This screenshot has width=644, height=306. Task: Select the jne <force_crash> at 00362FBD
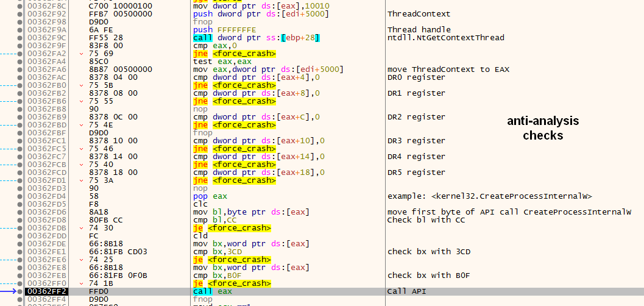pos(234,125)
